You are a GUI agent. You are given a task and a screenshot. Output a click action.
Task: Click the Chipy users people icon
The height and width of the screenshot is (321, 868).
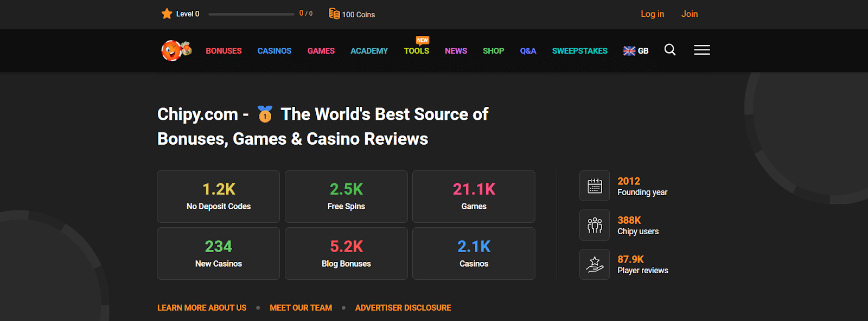tap(595, 225)
